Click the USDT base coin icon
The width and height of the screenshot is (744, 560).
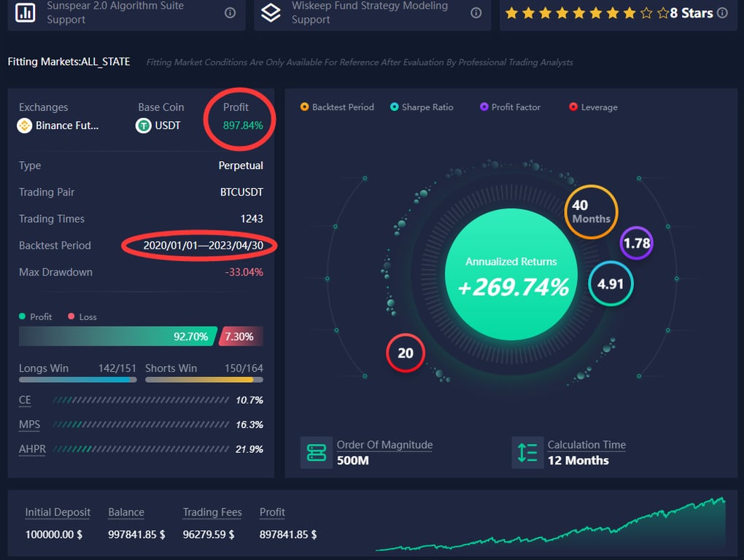click(143, 125)
